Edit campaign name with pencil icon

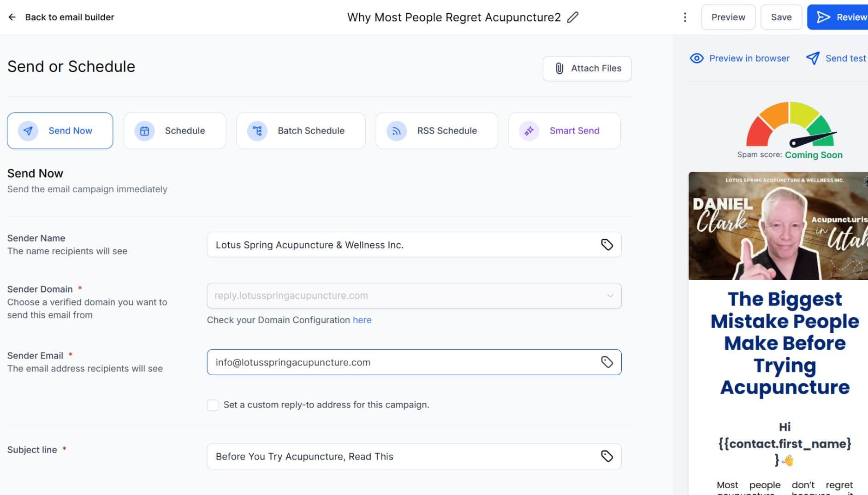[x=572, y=18]
